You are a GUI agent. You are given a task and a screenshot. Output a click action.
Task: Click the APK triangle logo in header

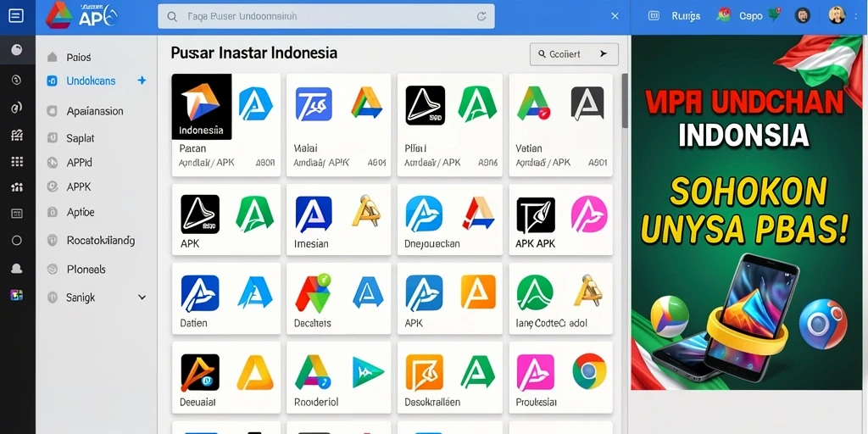click(59, 15)
